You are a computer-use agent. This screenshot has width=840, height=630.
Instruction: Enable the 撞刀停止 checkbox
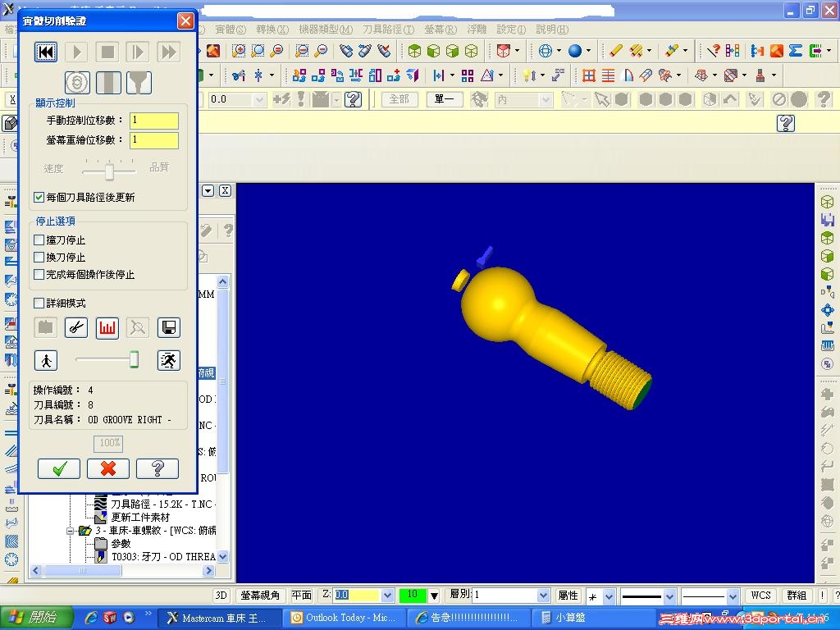[39, 240]
